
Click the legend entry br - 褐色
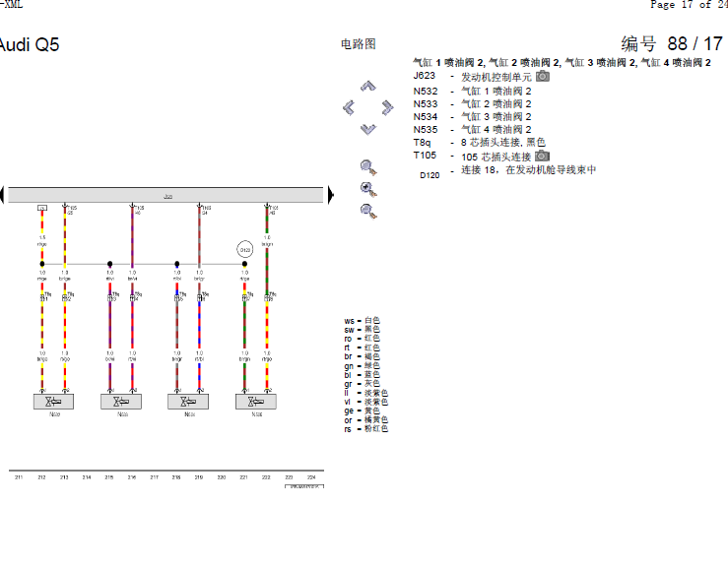(x=363, y=357)
